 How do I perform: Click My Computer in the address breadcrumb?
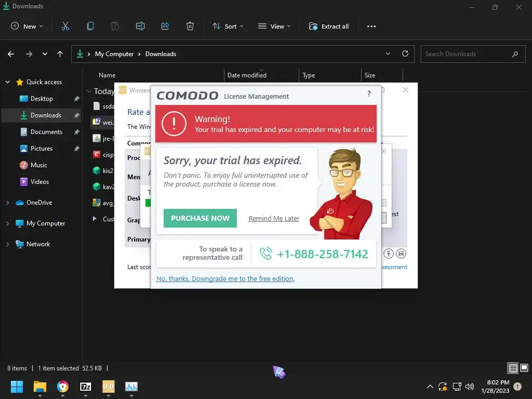(x=114, y=54)
